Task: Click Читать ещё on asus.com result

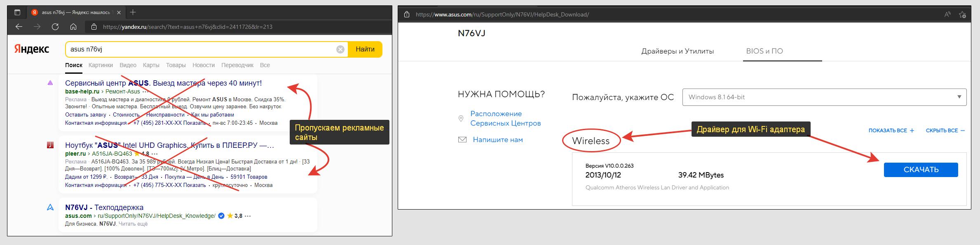Action: [133, 224]
